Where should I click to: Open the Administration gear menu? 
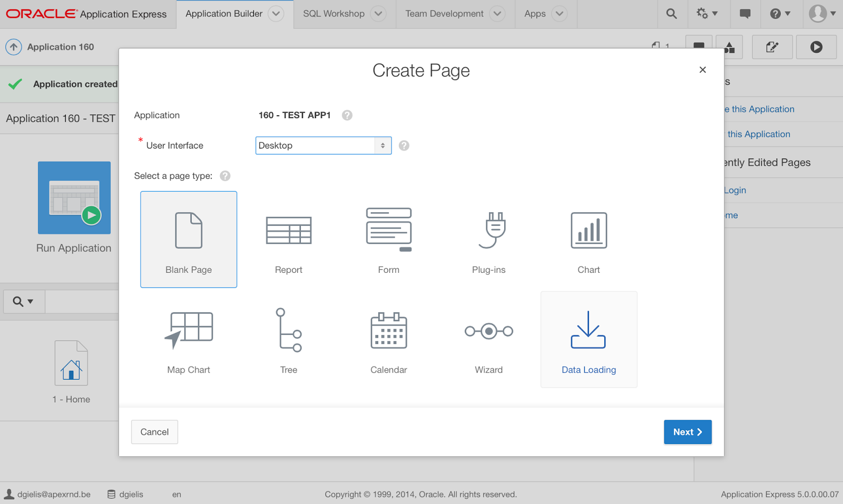point(707,14)
